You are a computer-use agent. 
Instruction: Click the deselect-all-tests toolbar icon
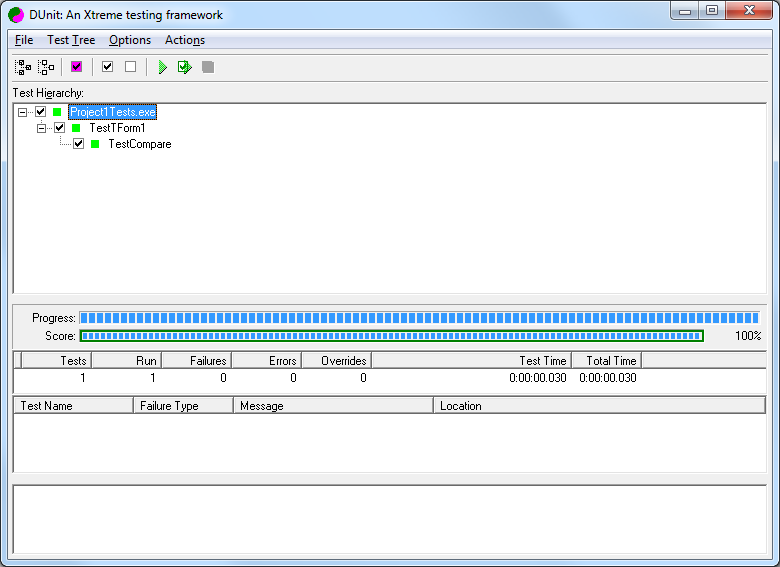point(46,67)
